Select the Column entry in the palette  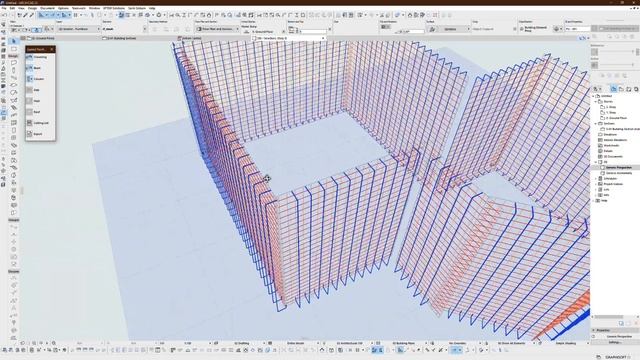40,79
